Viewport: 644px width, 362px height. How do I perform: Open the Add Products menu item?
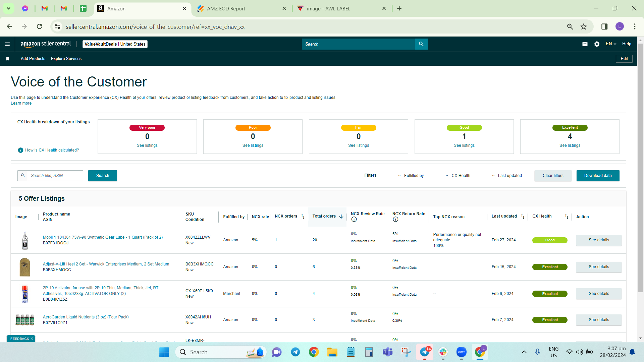[33, 59]
